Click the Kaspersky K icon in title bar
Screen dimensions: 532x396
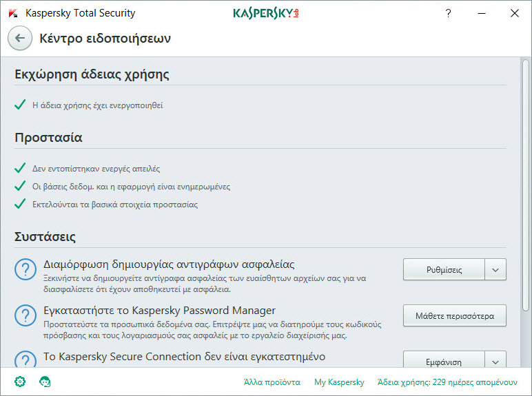pyautogui.click(x=12, y=13)
